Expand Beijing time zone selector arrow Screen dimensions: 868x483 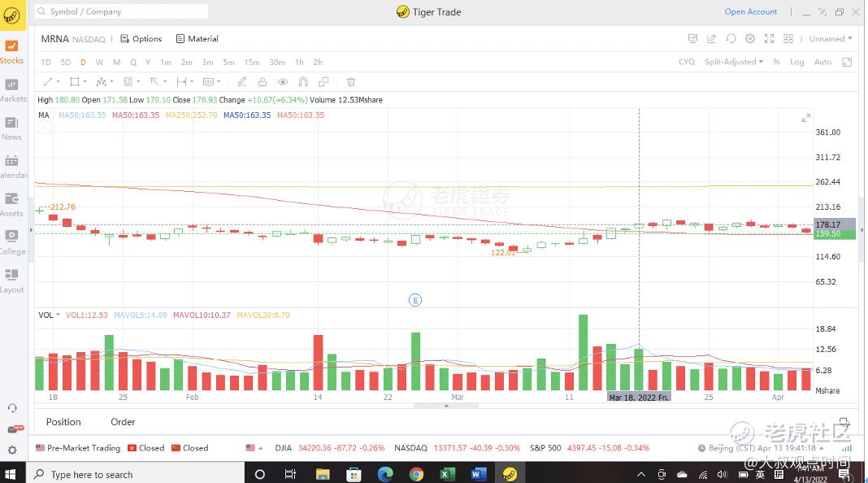(x=822, y=448)
